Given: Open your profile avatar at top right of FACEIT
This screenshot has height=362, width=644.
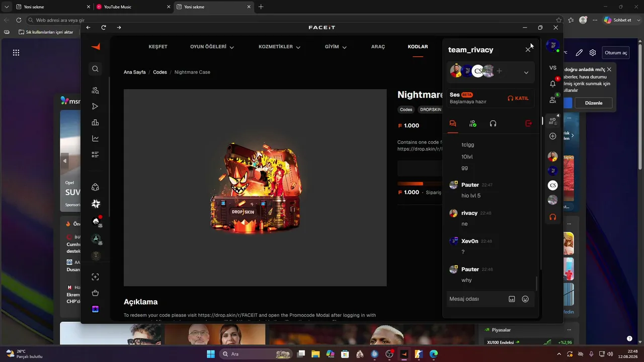Looking at the screenshot, I should 553,46.
